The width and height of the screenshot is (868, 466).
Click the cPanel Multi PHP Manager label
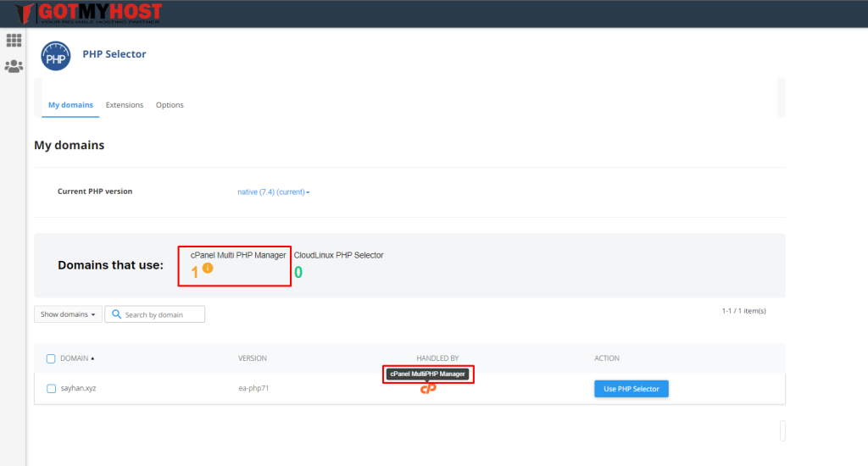[238, 255]
